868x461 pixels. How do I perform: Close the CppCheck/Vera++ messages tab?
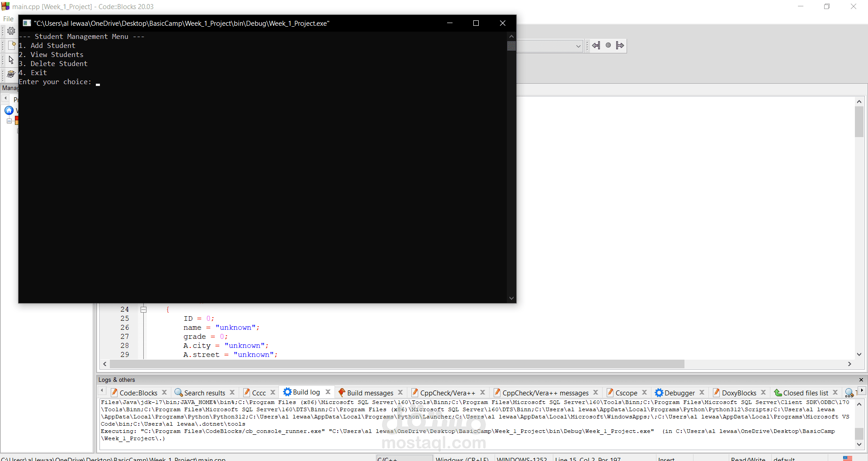tap(596, 393)
